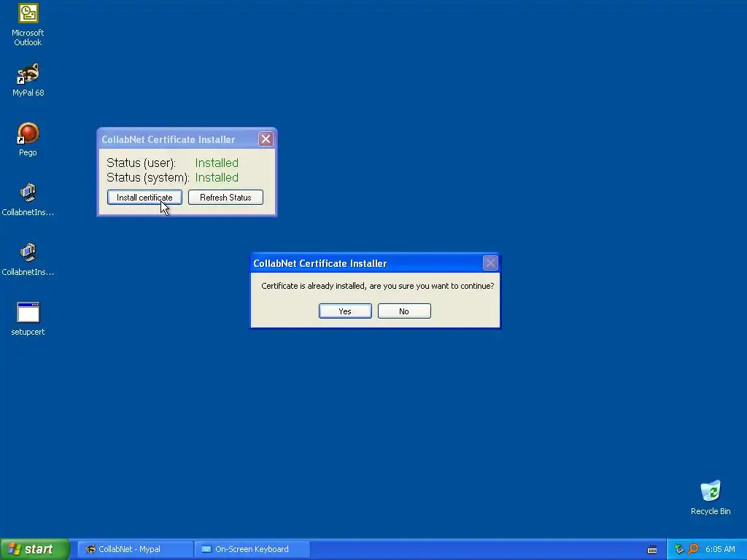Switch to On-Screen Keyboard taskbar button
747x560 pixels.
(x=252, y=549)
